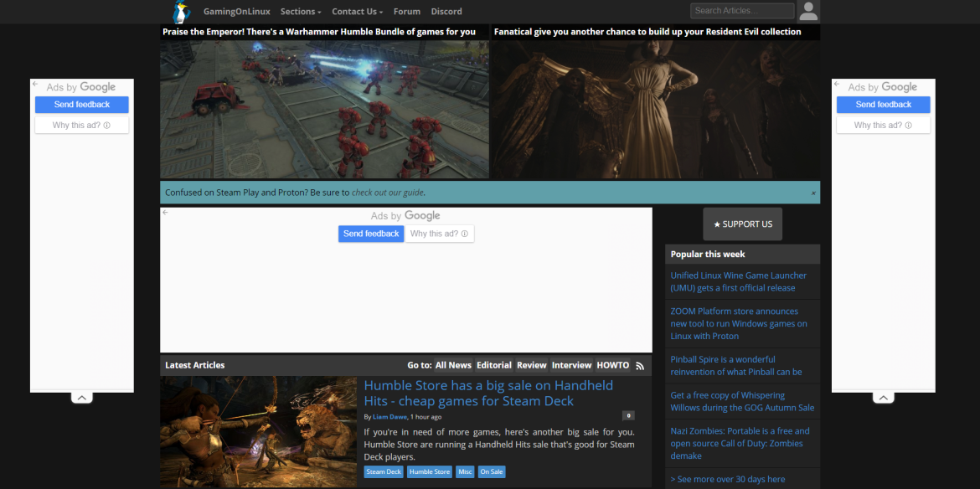
Task: Collapse the right ad with the chevron
Action: point(883,397)
